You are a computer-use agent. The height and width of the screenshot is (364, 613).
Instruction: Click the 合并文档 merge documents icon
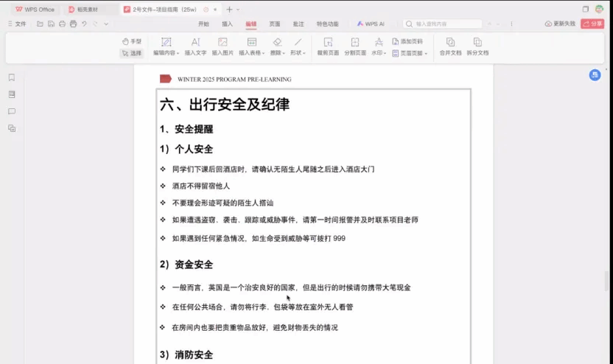coord(450,43)
